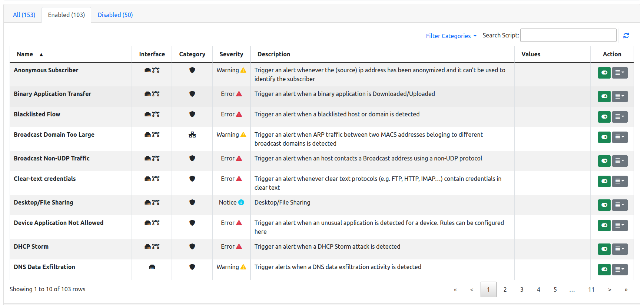Click the shield category icon for Anonymous Subscriber

[192, 70]
